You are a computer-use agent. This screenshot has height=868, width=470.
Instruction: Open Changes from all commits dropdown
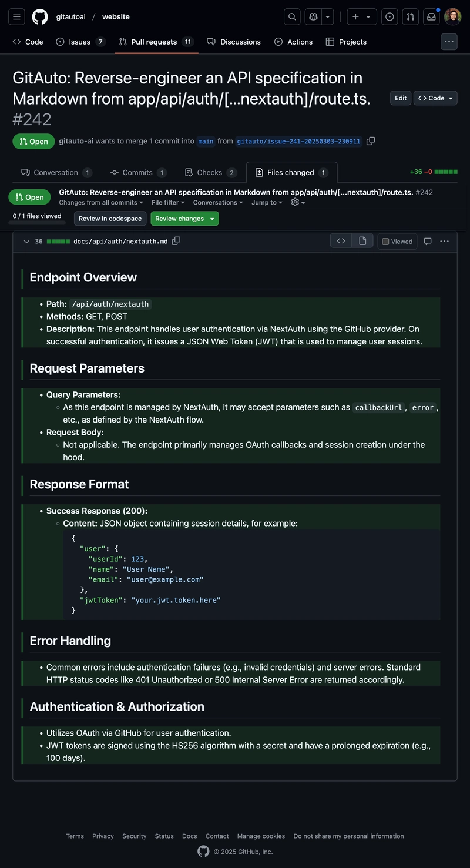pyautogui.click(x=101, y=202)
